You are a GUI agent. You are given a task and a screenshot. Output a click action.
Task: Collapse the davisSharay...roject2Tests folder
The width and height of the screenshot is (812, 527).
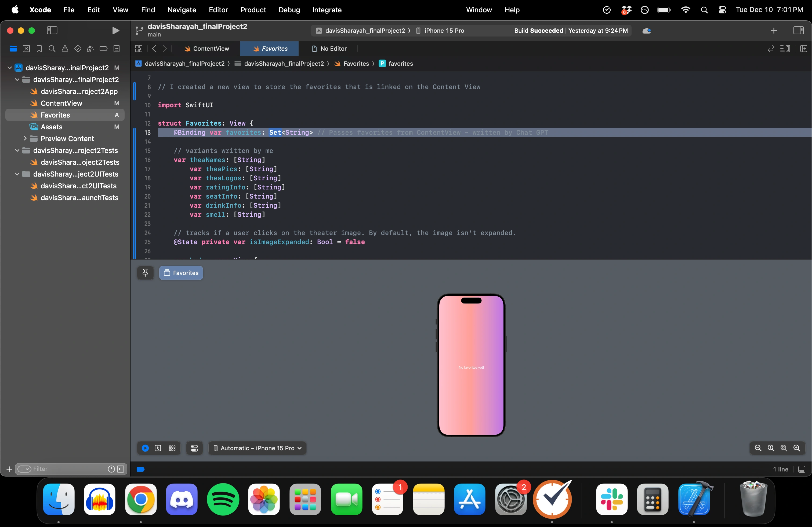coord(17,150)
